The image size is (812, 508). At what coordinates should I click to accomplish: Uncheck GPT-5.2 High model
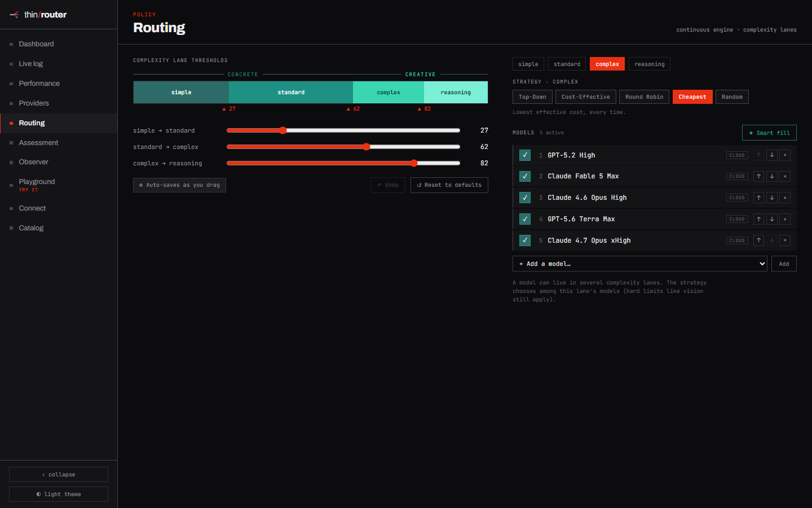(x=525, y=155)
